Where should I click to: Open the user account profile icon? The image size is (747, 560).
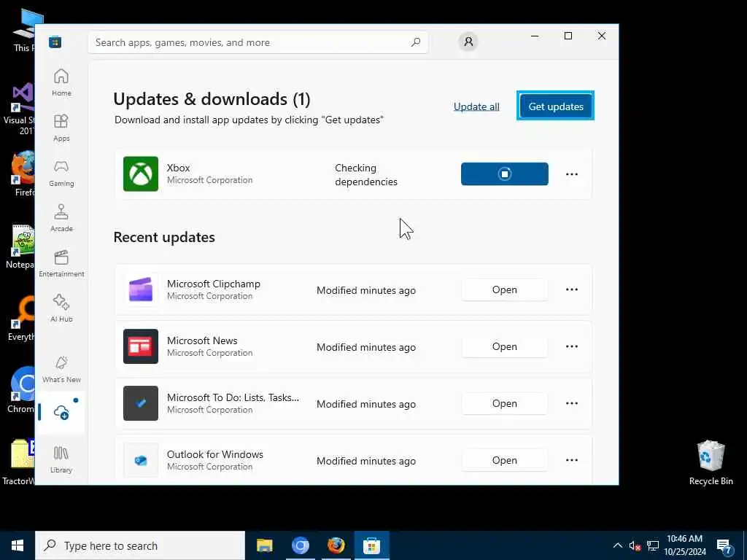click(468, 42)
